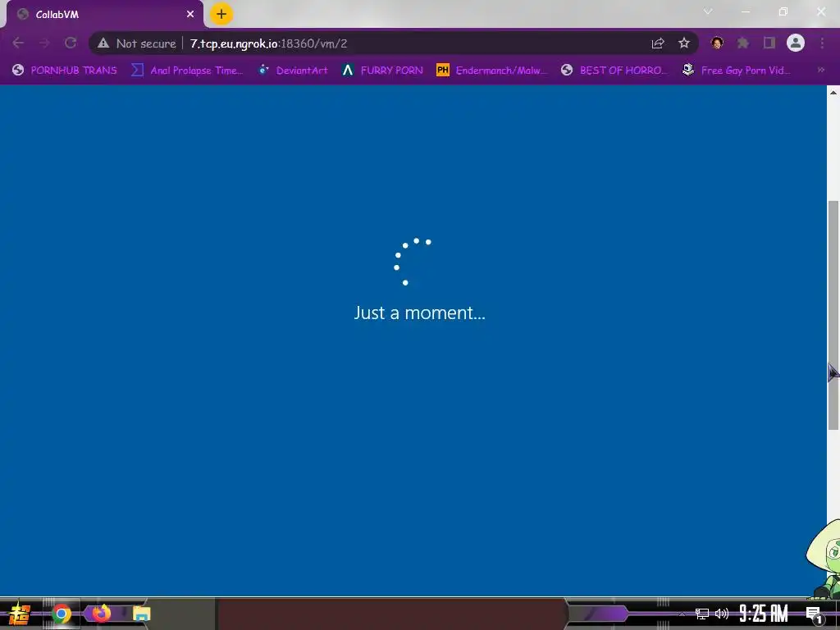Image resolution: width=840 pixels, height=630 pixels.
Task: Bookmark this tab with the star icon
Action: click(x=683, y=43)
